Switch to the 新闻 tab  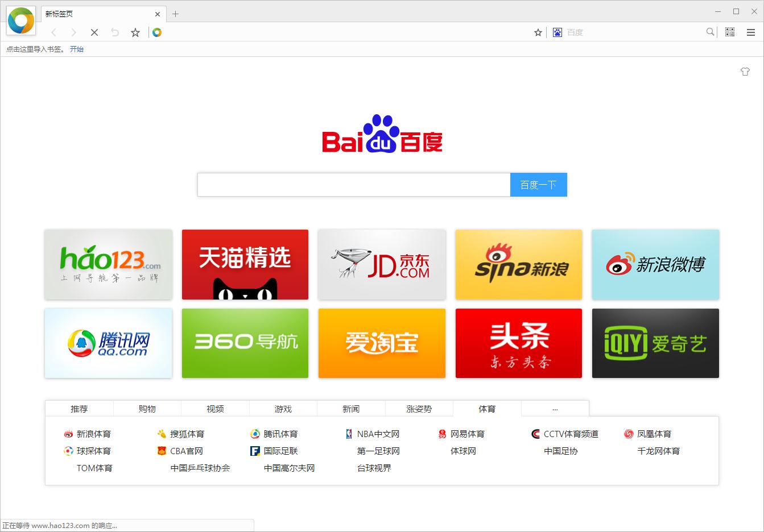351,409
